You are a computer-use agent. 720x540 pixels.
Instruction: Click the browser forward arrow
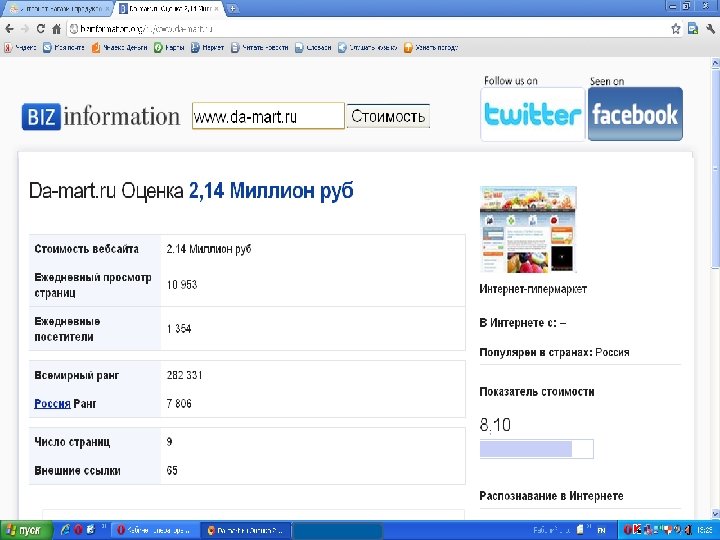point(25,29)
